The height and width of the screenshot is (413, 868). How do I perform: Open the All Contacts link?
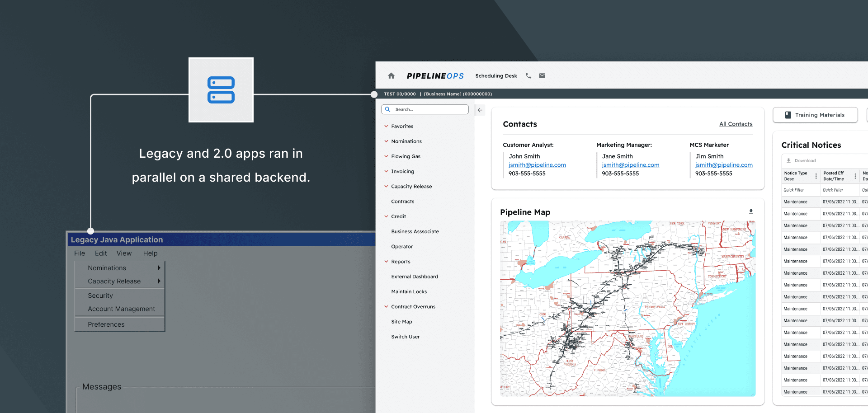(x=736, y=124)
